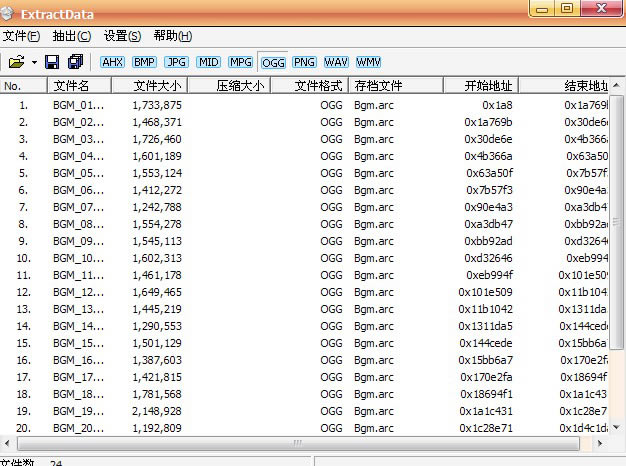Screen dimensions: 626x466
Task: Click the save (floppy disk) icon
Action: click(53, 62)
